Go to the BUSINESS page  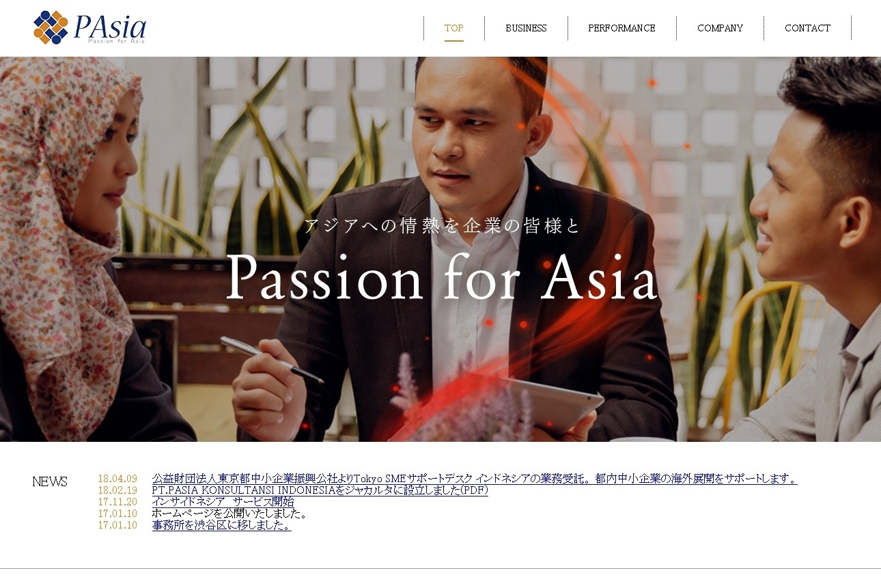coord(526,28)
